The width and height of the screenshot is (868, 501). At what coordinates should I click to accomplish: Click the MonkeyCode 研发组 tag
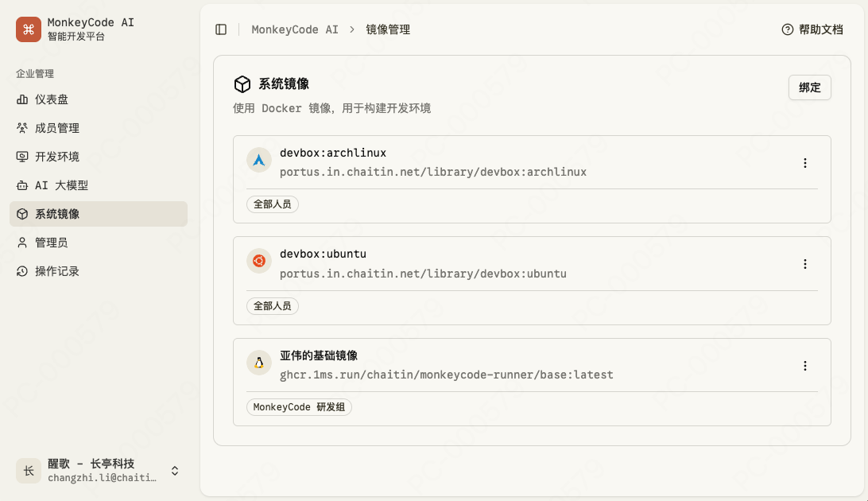click(299, 407)
